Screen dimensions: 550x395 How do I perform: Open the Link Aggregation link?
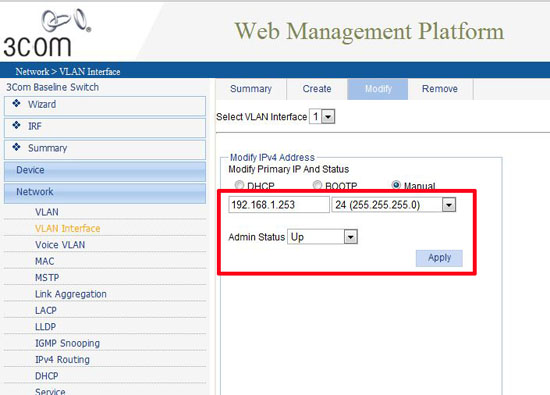click(71, 294)
